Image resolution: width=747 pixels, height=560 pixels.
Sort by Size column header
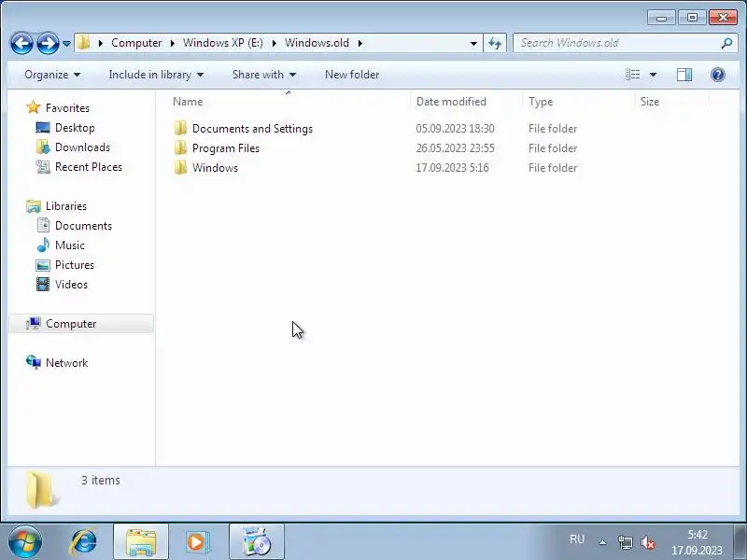coord(671,102)
